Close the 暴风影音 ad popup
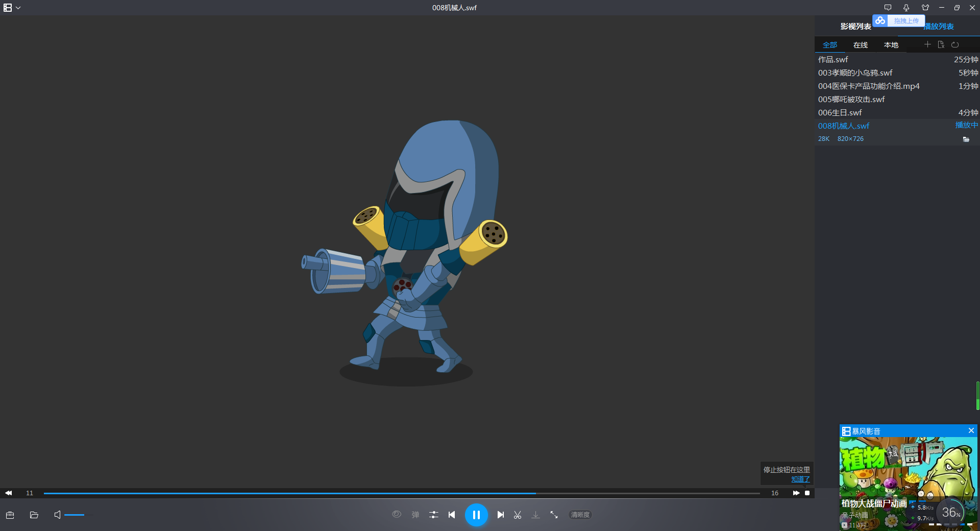The width and height of the screenshot is (980, 531). 971,430
